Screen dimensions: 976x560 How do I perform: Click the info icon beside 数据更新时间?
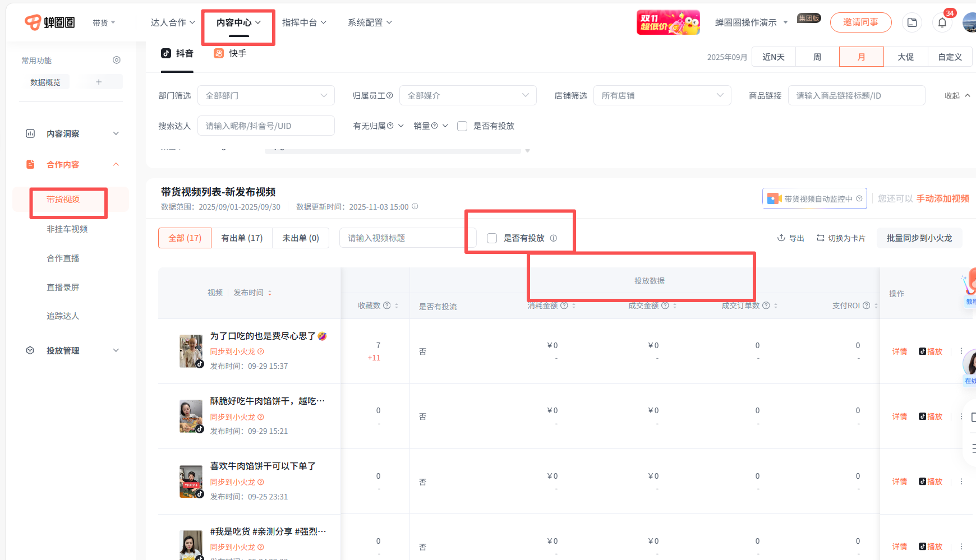[415, 206]
